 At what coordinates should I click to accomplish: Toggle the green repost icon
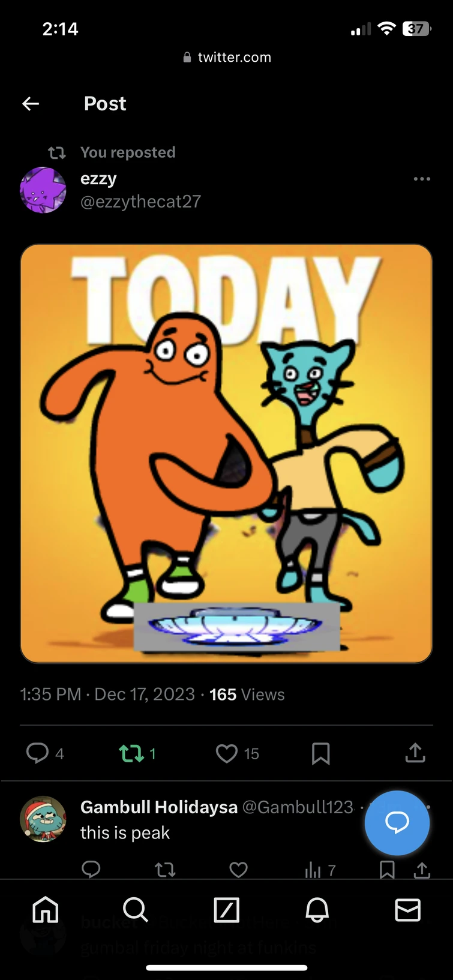coord(131,753)
